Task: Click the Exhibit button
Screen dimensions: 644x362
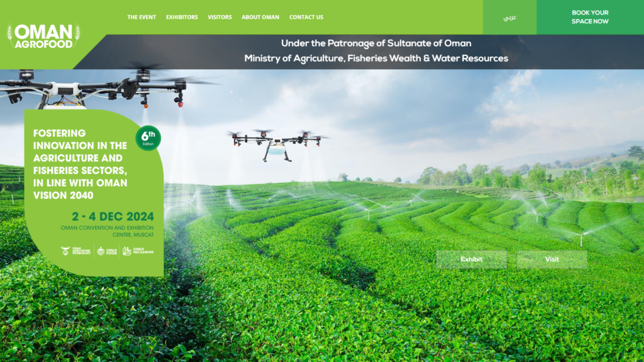Action: (472, 260)
